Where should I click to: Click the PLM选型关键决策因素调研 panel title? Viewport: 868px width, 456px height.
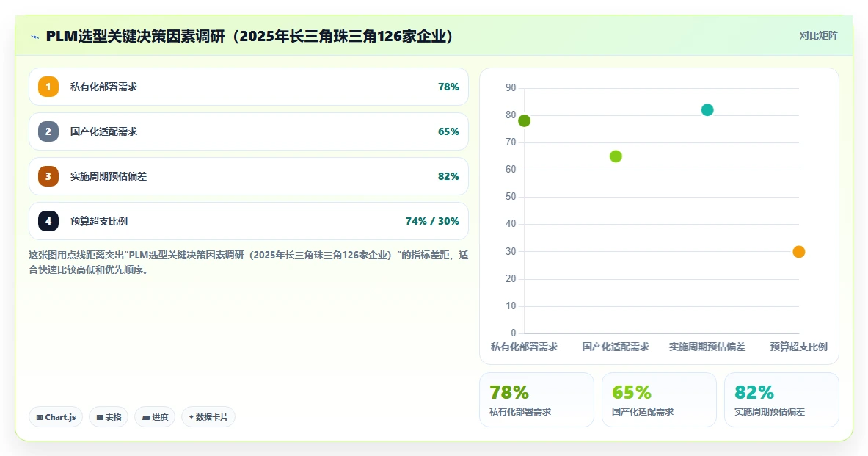(x=249, y=37)
